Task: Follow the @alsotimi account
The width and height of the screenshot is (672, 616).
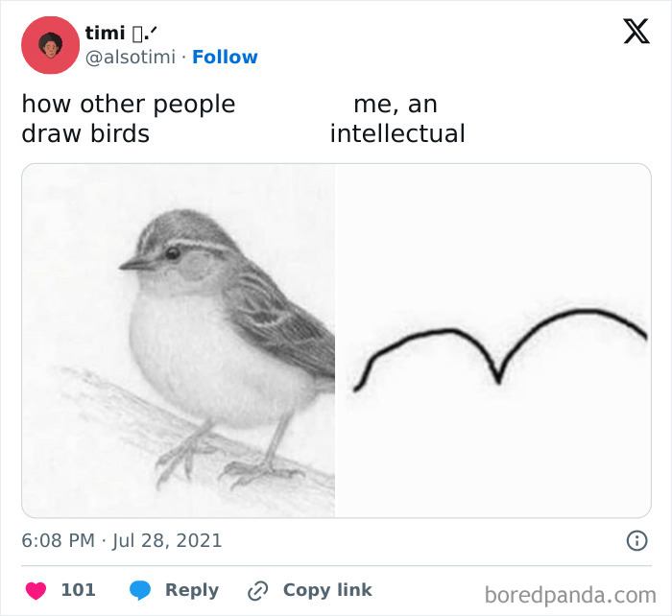Action: click(x=225, y=57)
